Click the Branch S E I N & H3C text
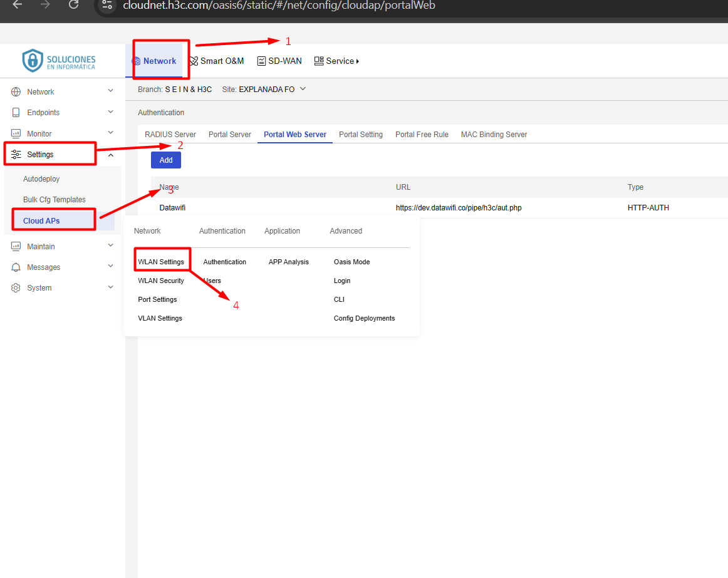Image resolution: width=728 pixels, height=578 pixels. 175,89
